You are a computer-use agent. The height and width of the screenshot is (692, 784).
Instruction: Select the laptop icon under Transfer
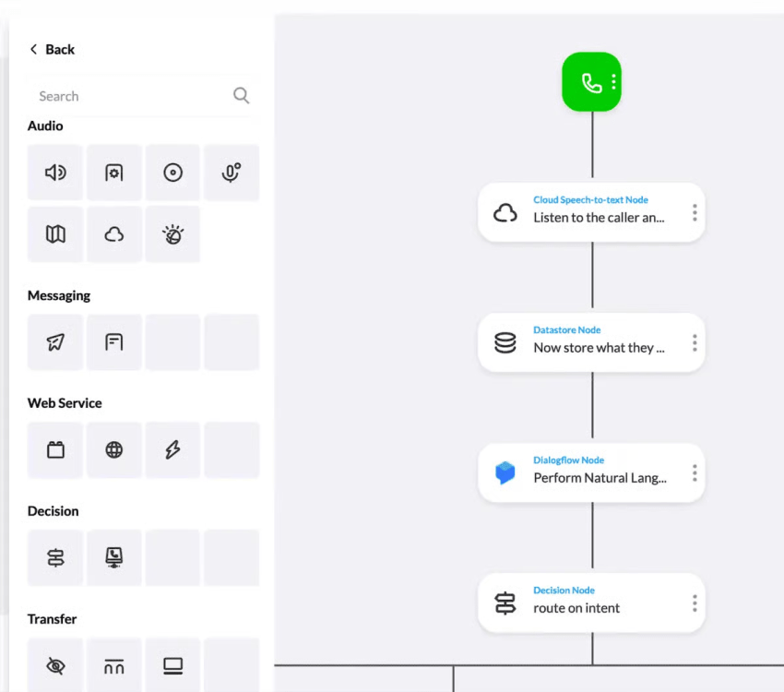pos(172,665)
